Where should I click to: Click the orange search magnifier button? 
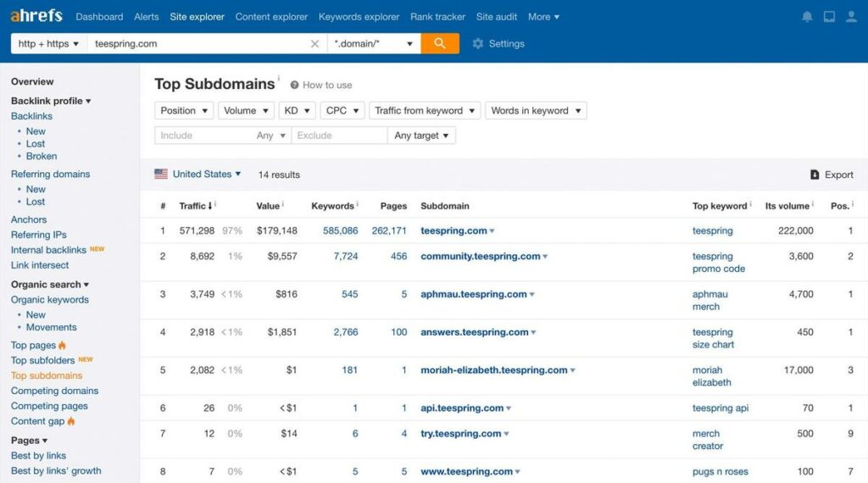440,43
